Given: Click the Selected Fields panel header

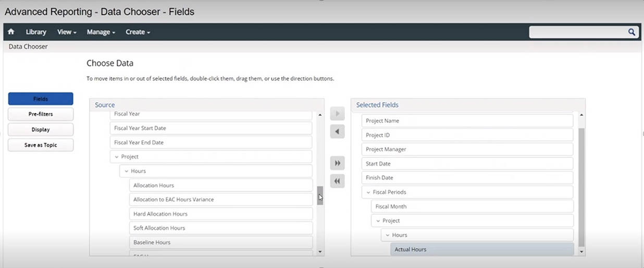Looking at the screenshot, I should tap(468, 105).
